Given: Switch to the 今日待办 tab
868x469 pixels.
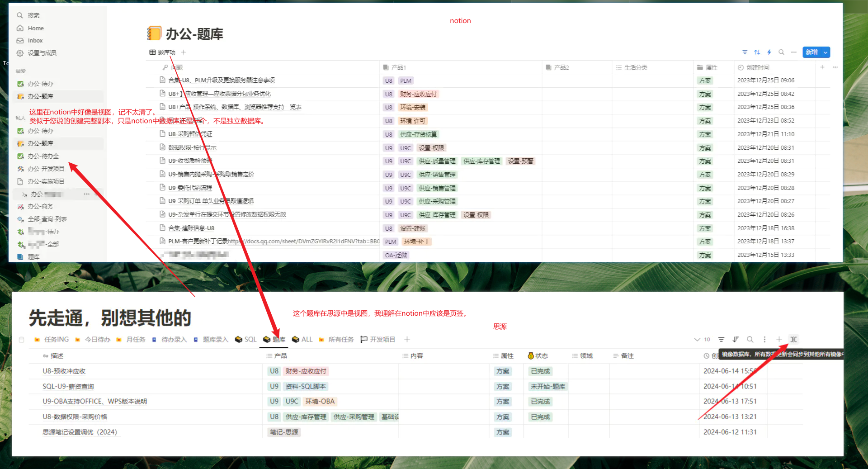Looking at the screenshot, I should [93, 339].
